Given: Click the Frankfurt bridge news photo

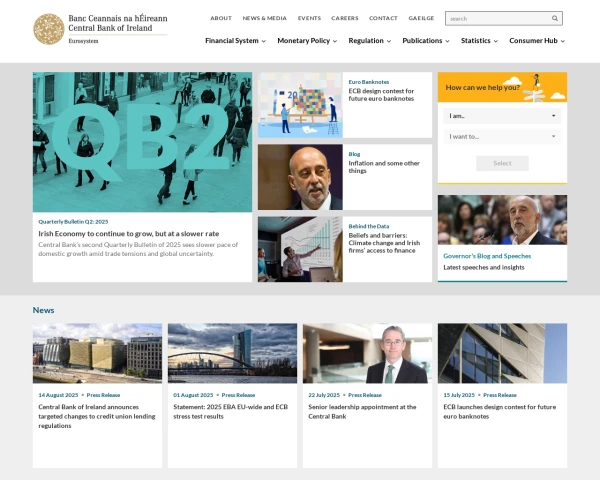Looking at the screenshot, I should point(232,353).
